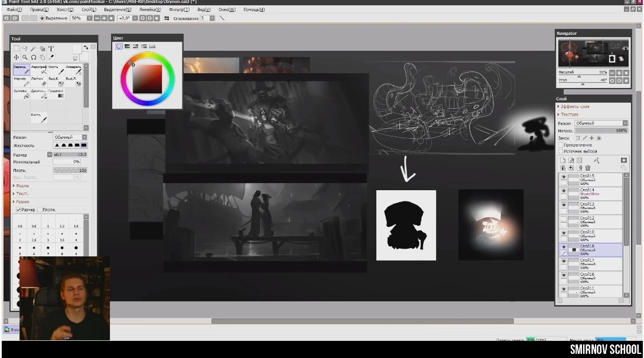Screen dimensions: 644x358
Task: Pick the Magic Wand selection tool
Action: [x=33, y=48]
